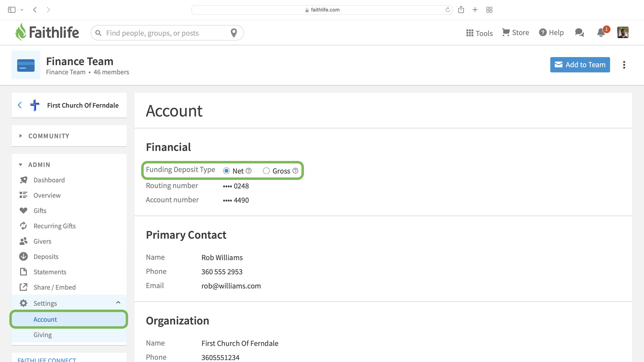Open a new browser tab
This screenshot has height=362, width=644.
475,10
